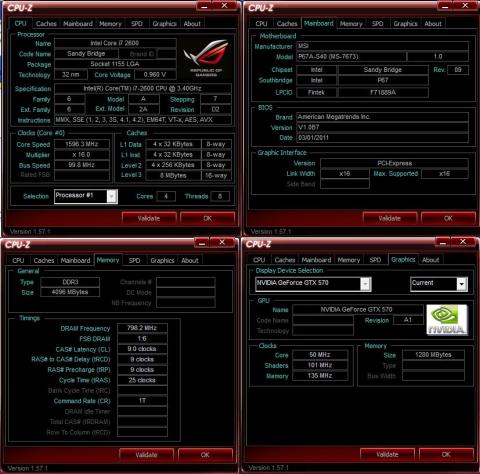480x474 pixels.
Task: Open Caches tab in the Mainboard window
Action: coord(287,24)
